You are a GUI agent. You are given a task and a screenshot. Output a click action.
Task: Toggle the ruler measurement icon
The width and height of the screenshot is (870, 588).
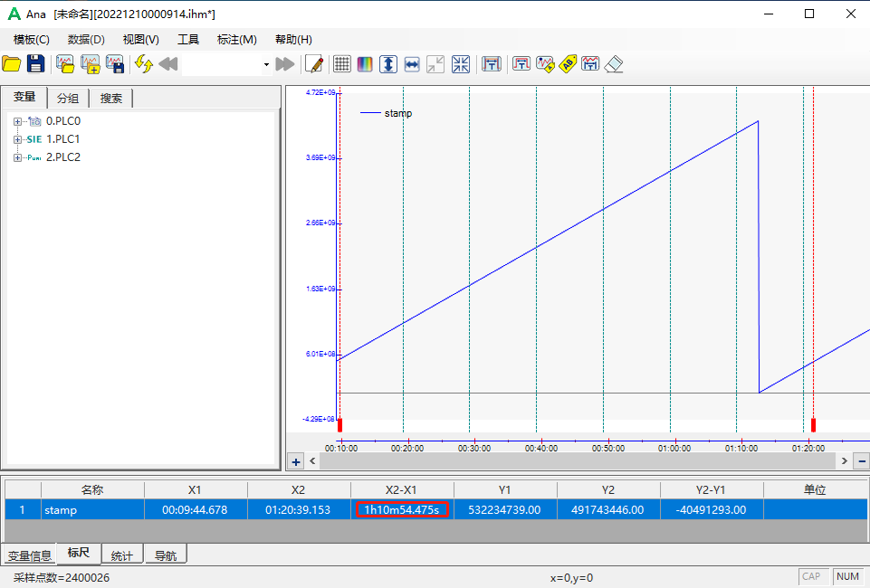tap(492, 64)
